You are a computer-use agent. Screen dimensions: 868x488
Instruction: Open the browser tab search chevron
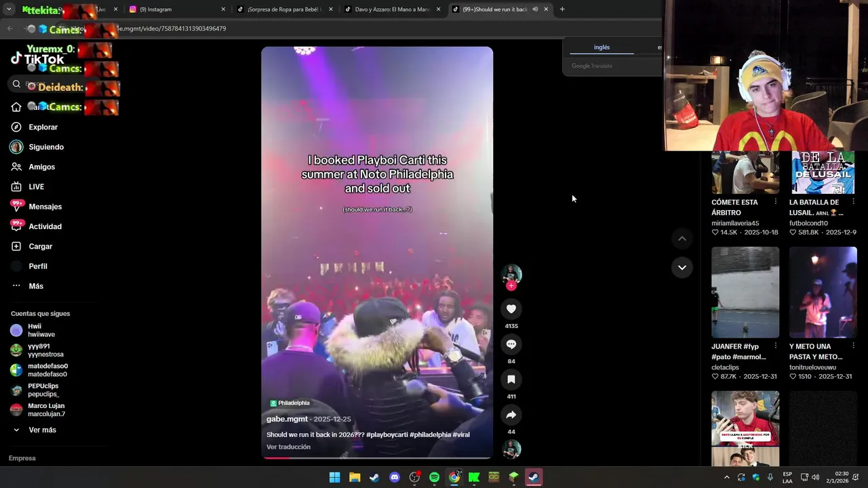coord(9,9)
